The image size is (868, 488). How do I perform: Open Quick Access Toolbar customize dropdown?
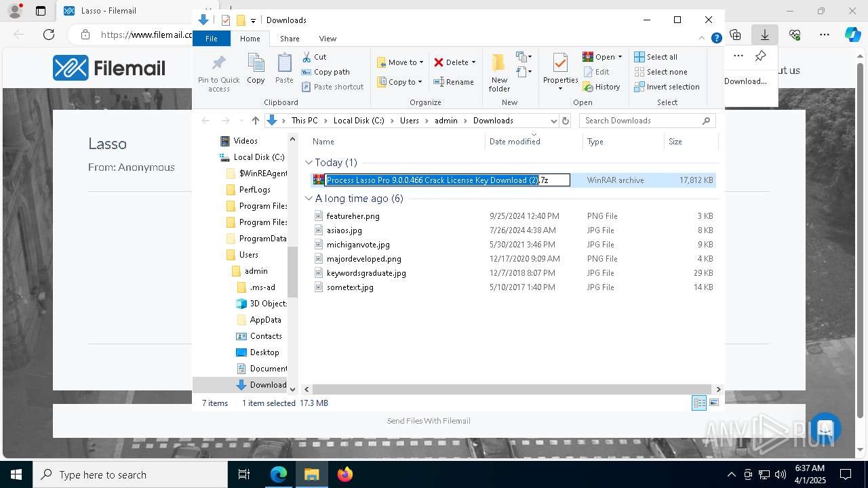tap(253, 20)
